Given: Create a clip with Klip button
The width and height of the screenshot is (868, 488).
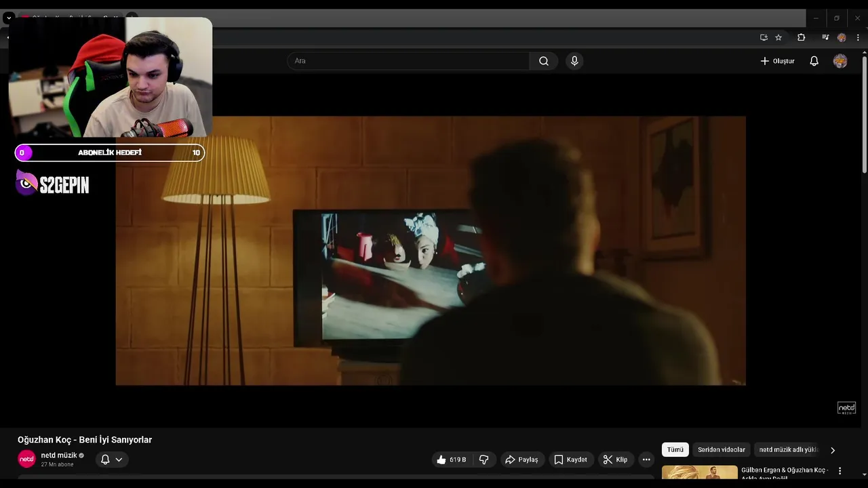Looking at the screenshot, I should point(615,460).
